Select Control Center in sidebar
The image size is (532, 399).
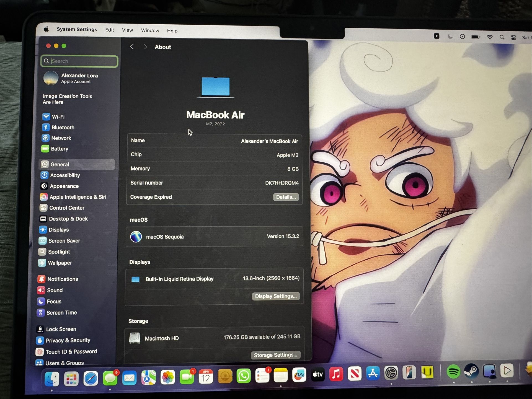tap(62, 208)
